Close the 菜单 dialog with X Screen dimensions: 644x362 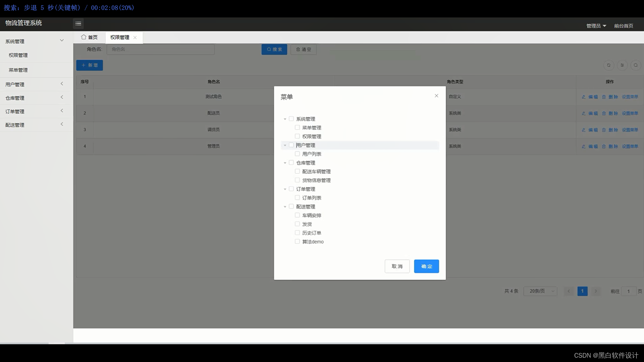436,96
